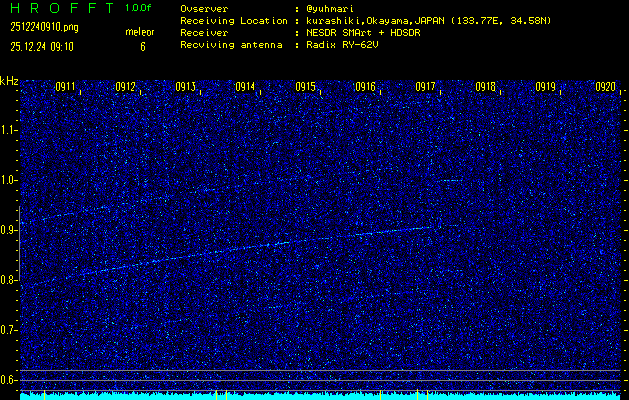Select the meteor count value 6
The height and width of the screenshot is (400, 629).
142,46
